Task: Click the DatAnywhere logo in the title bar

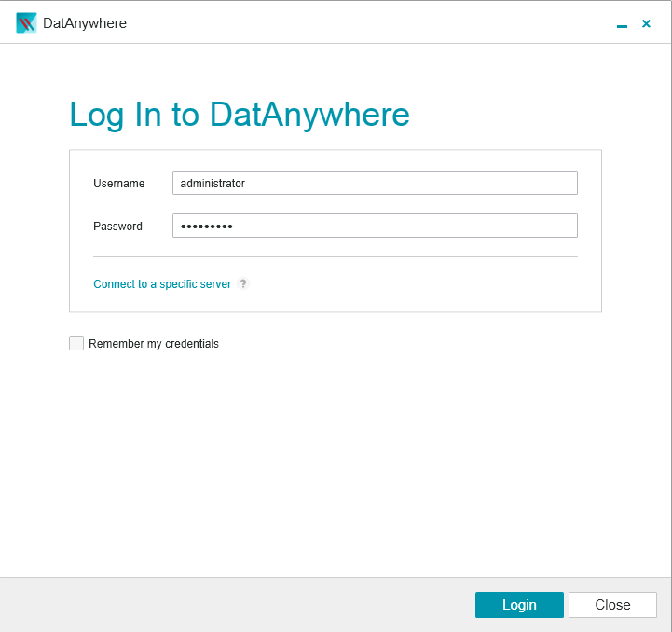Action: point(26,23)
